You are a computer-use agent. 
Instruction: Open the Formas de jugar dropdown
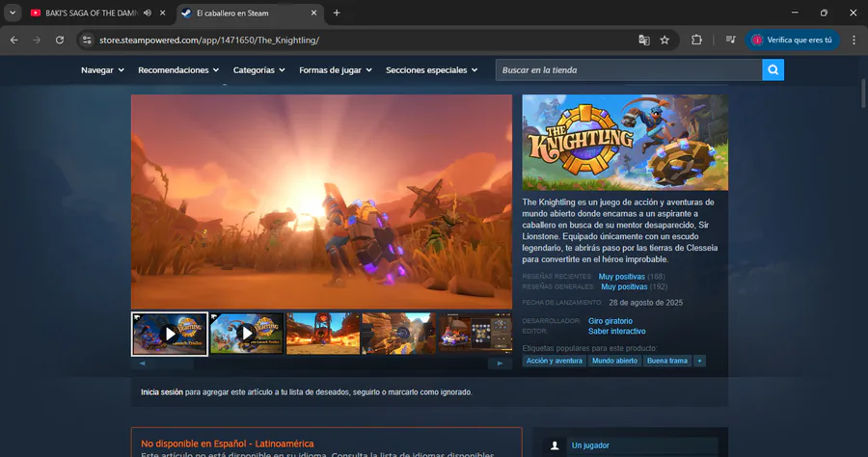tap(336, 70)
